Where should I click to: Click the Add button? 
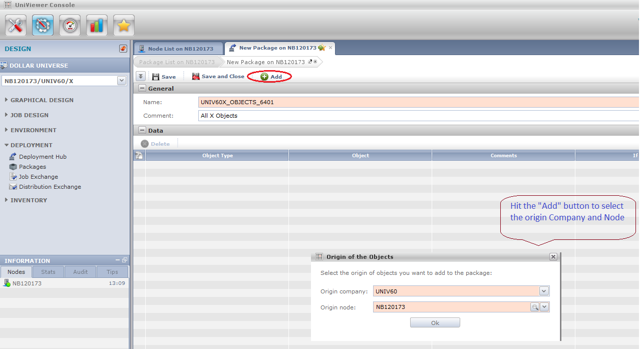click(271, 77)
